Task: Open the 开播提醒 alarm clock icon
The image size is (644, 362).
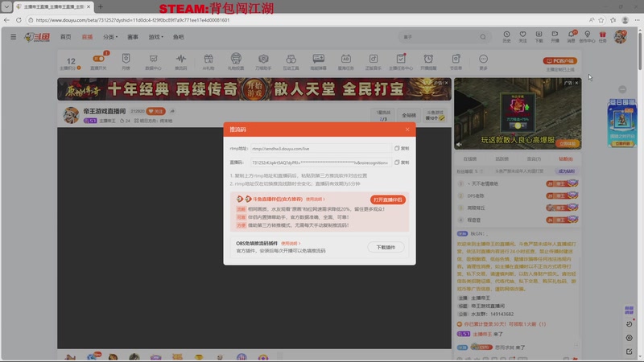Action: [x=428, y=62]
